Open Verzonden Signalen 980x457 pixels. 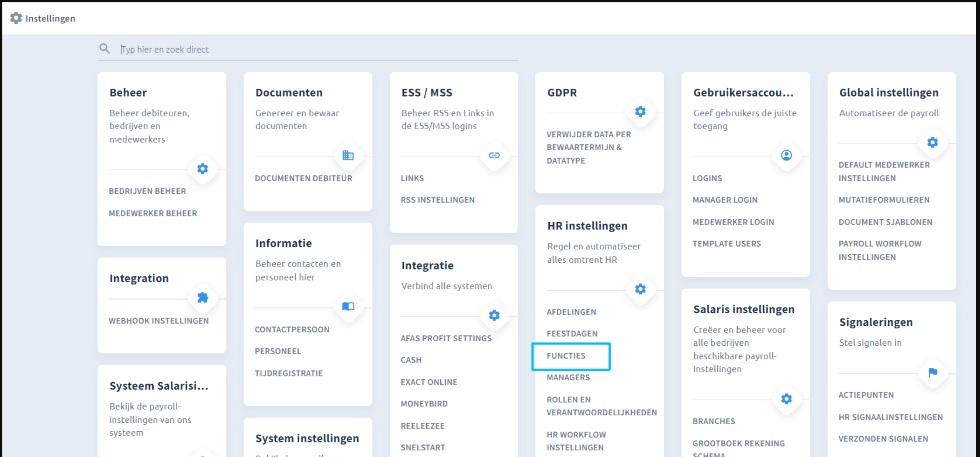[883, 439]
